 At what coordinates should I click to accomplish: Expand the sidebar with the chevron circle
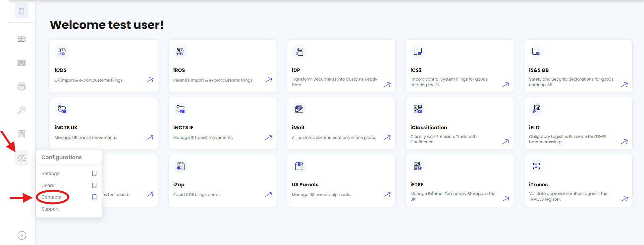point(22,235)
